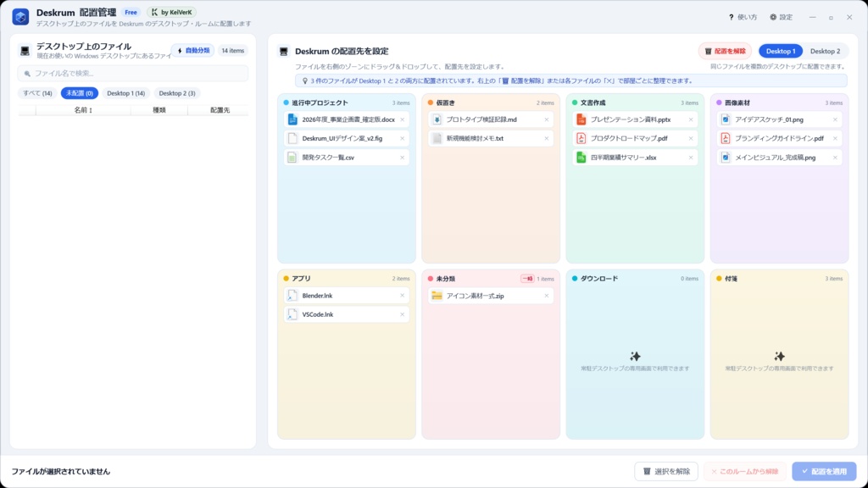Select the すべて (14) filter
Viewport: 868px width, 488px height.
(37, 93)
